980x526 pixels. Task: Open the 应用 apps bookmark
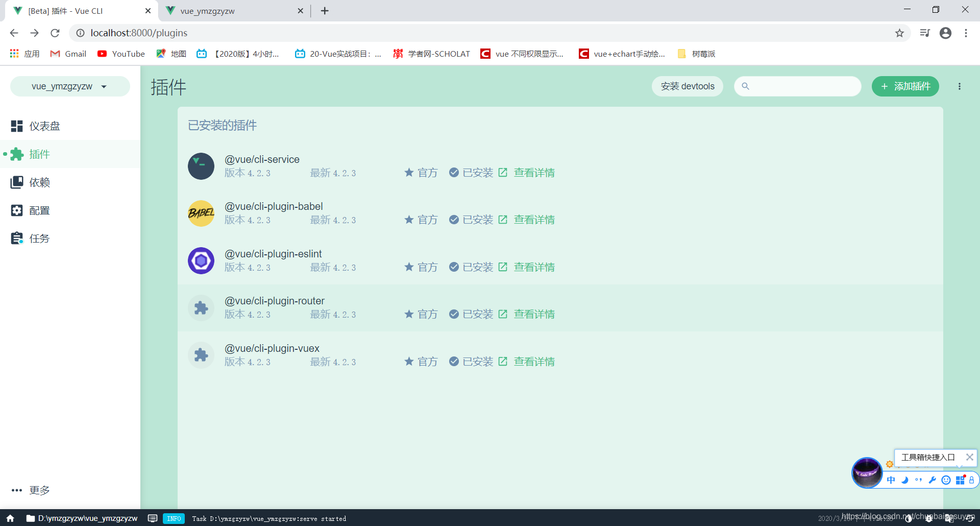pyautogui.click(x=24, y=54)
